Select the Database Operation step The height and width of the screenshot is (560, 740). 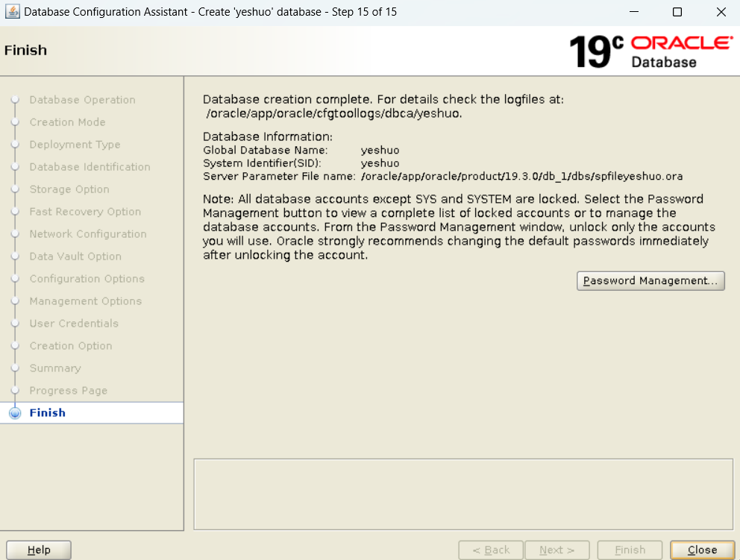tap(83, 100)
